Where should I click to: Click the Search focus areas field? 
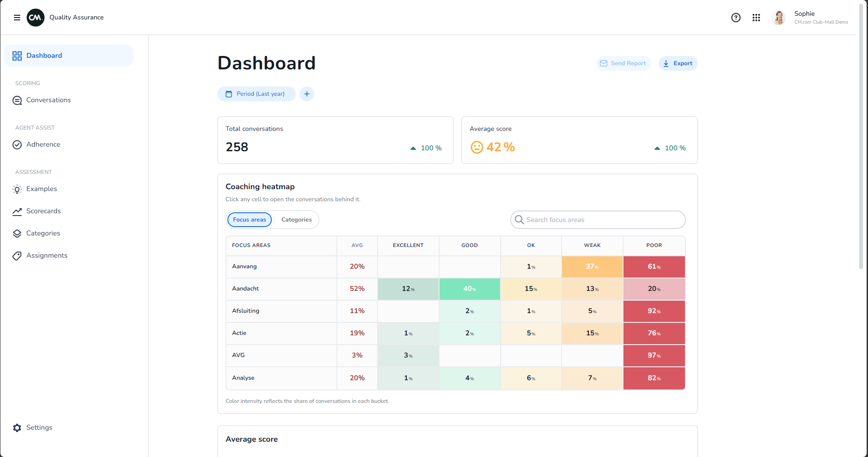coord(598,220)
